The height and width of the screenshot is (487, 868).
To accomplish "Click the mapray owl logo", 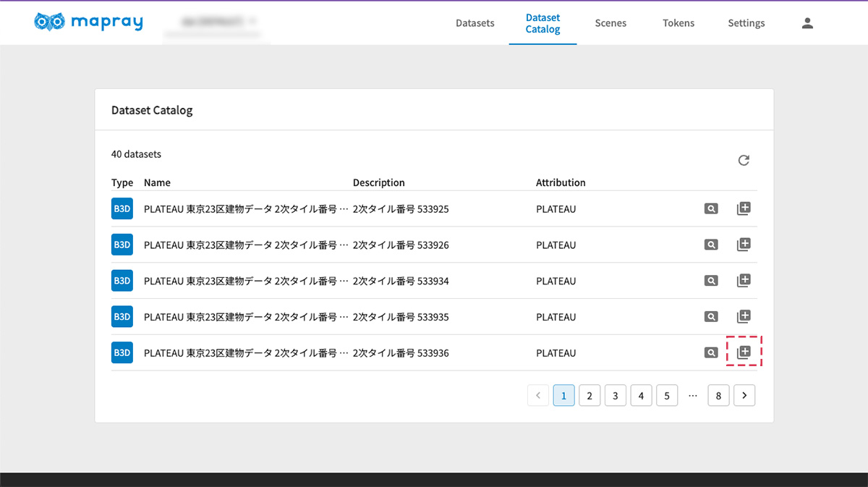I will tap(51, 22).
